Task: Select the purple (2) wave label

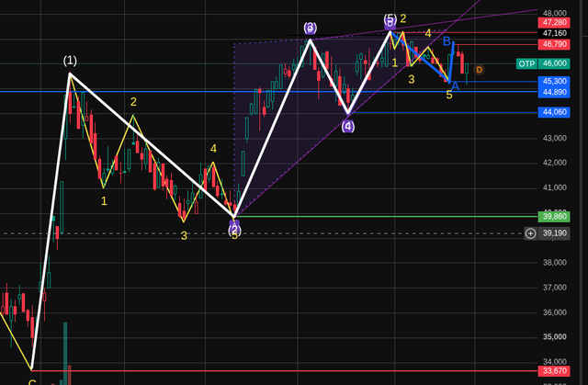Action: coord(234,230)
